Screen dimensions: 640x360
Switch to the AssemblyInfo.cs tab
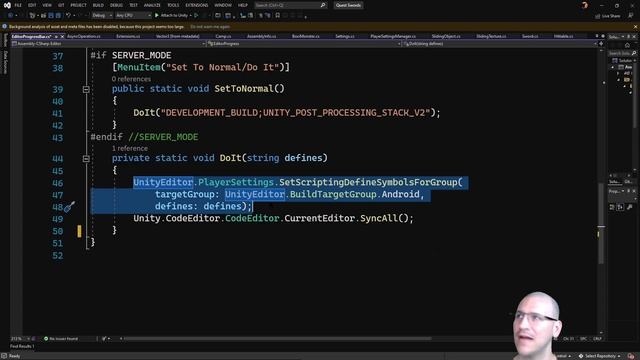click(261, 37)
